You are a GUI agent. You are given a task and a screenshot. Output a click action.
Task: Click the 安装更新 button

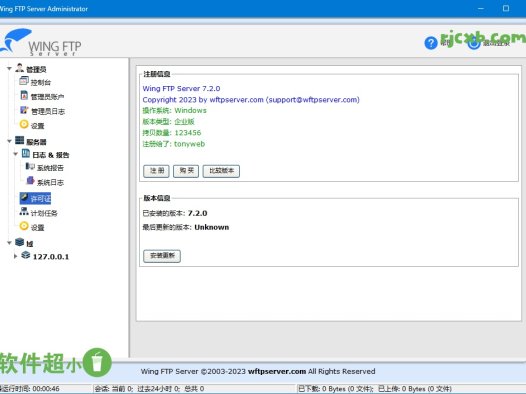point(162,256)
